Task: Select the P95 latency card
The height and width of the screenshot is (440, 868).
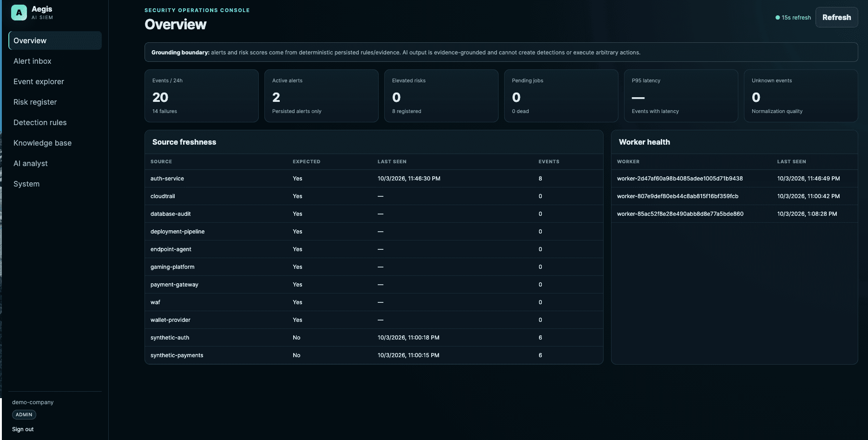Action: pyautogui.click(x=681, y=96)
